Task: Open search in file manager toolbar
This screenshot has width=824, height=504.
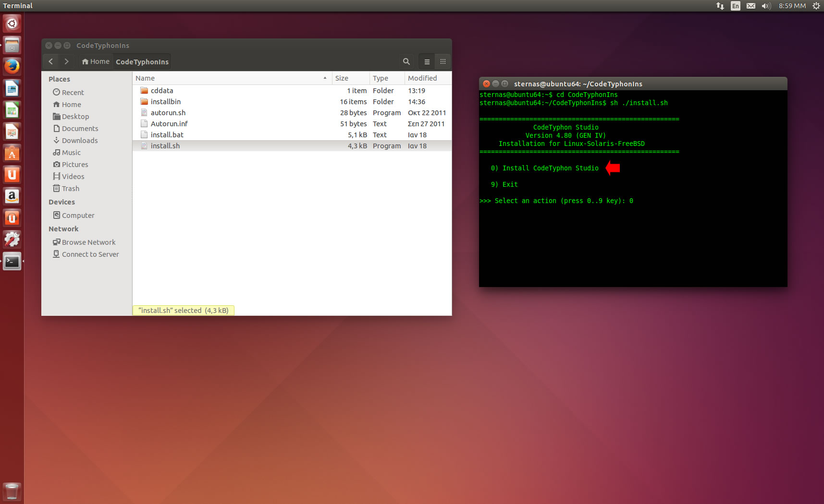Action: point(406,61)
